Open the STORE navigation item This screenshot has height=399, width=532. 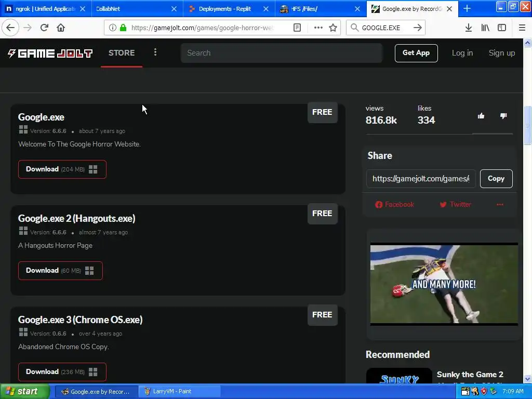click(122, 53)
